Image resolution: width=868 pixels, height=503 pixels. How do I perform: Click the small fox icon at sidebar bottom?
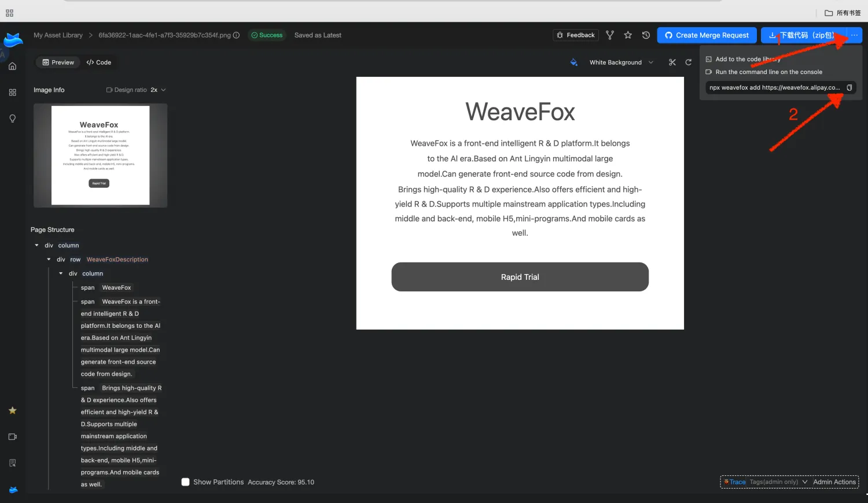click(13, 490)
